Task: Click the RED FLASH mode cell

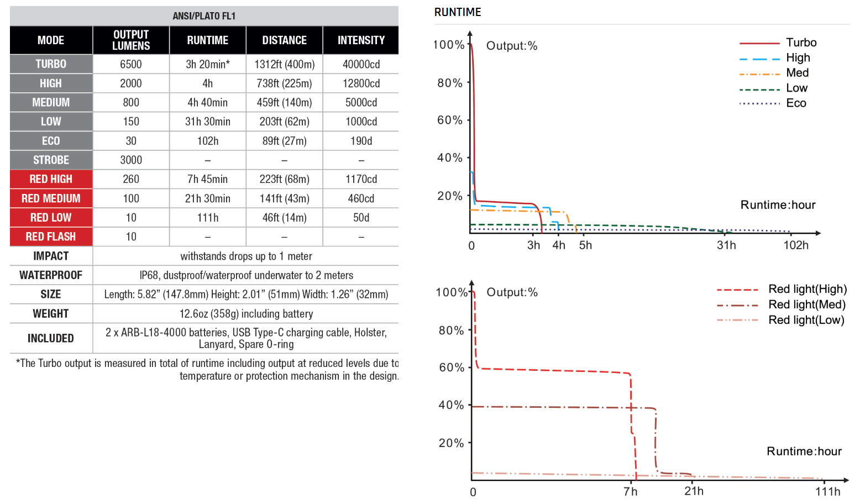Action: [x=51, y=237]
